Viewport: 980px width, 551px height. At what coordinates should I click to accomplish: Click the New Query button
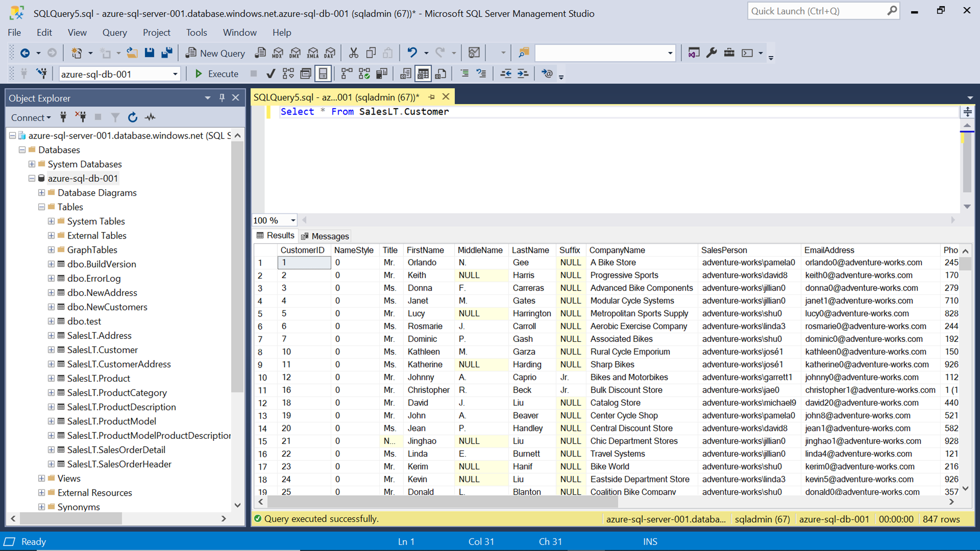[x=215, y=53]
